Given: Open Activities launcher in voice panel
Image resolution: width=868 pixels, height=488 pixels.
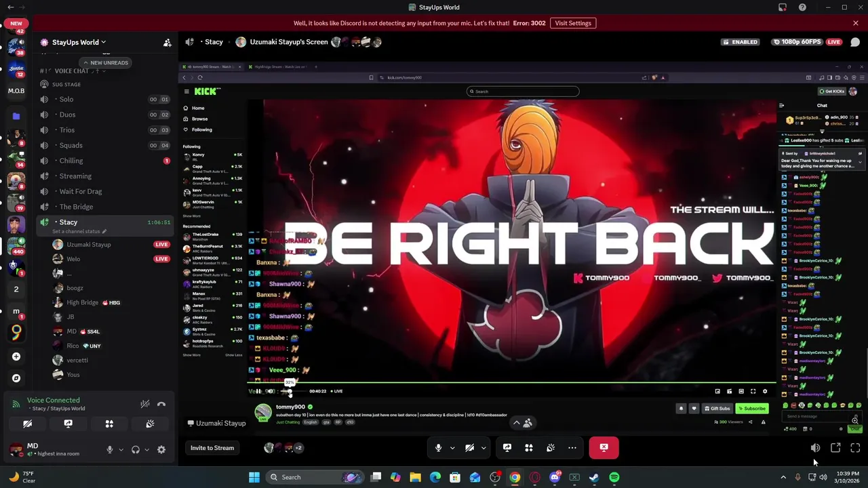Looking at the screenshot, I should (109, 424).
